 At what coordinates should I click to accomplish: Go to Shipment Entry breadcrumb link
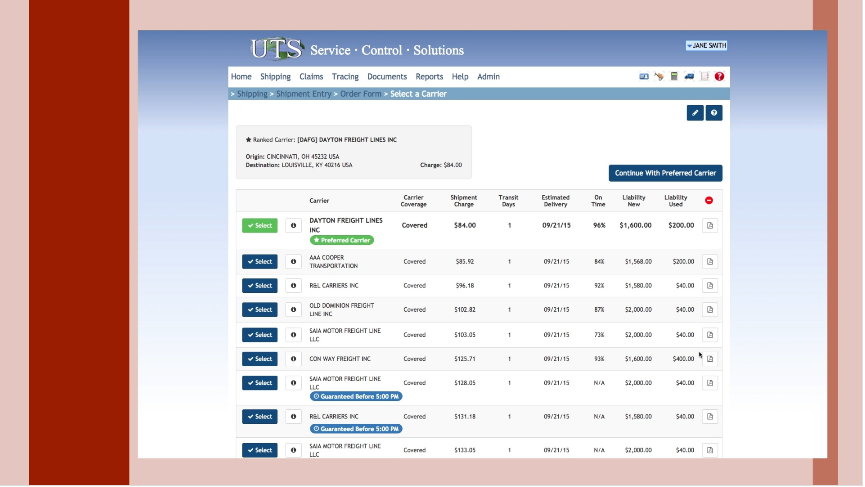pos(303,94)
